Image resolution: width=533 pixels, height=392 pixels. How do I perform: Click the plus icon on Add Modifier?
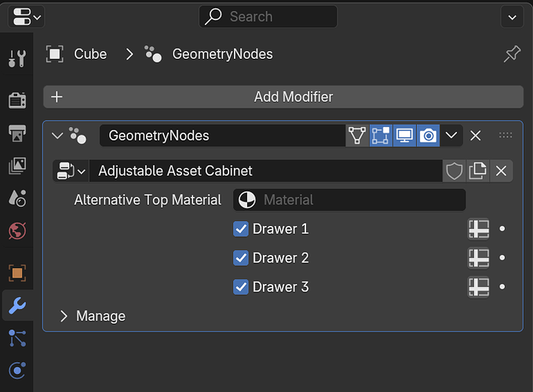tap(57, 96)
